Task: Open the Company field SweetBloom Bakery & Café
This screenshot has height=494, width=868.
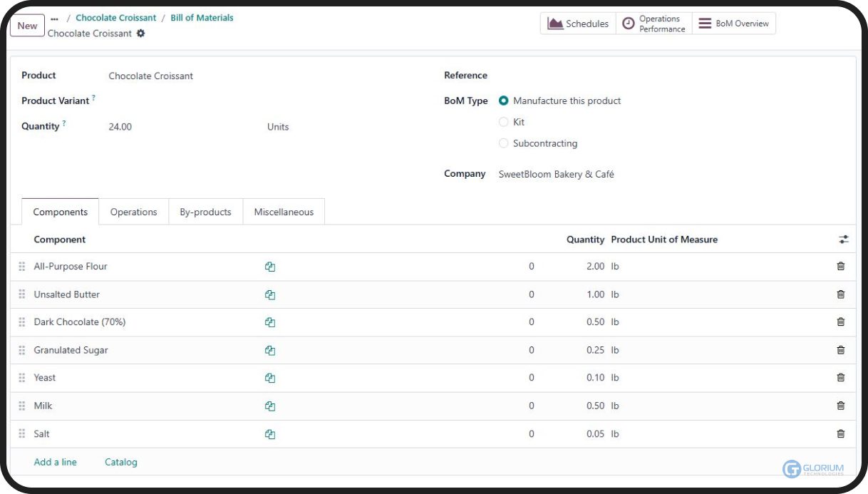Action: click(556, 174)
